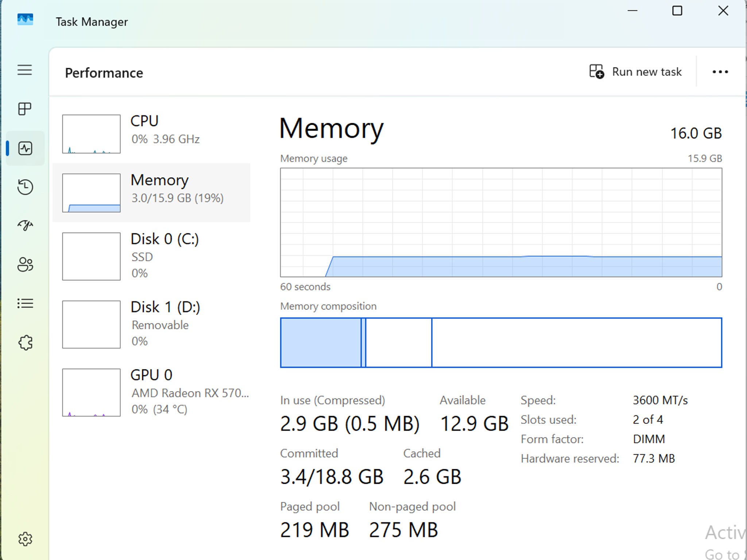Open the Processes page icon
Viewport: 747px width, 560px height.
tap(25, 109)
